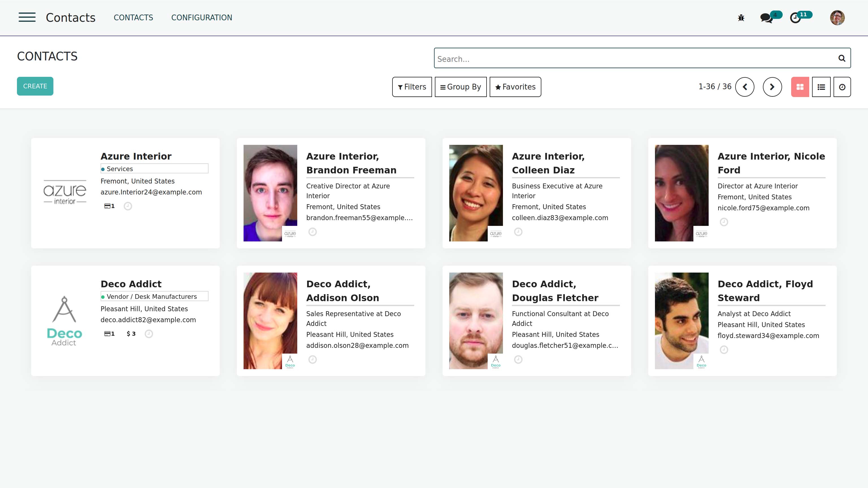The image size is (868, 488).
Task: Expand the Group By dropdown
Action: coord(460,87)
